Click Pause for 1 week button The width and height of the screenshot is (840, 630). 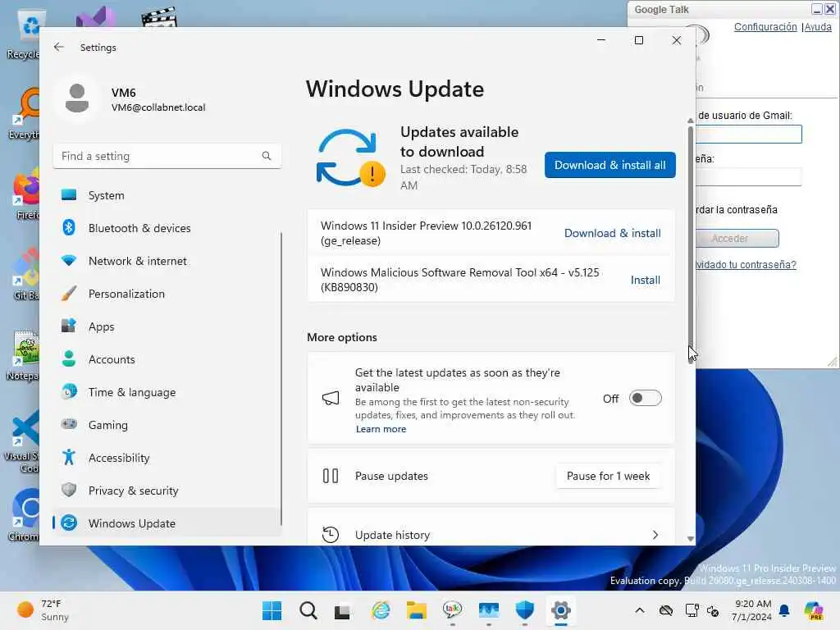coord(608,476)
